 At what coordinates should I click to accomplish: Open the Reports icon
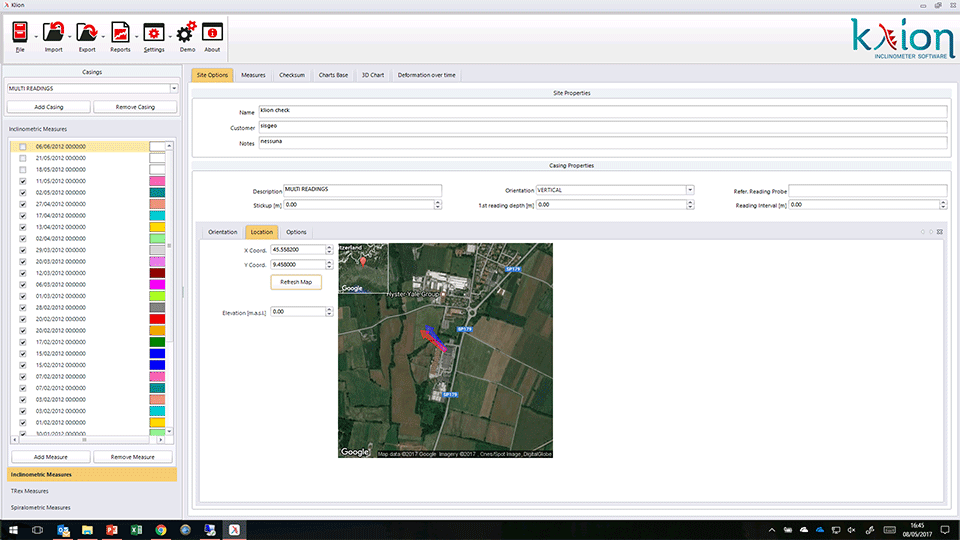[x=119, y=35]
